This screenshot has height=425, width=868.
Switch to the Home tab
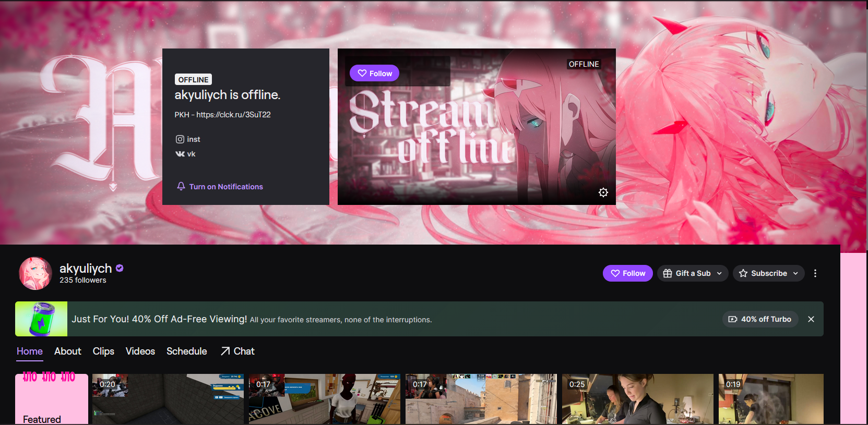30,351
